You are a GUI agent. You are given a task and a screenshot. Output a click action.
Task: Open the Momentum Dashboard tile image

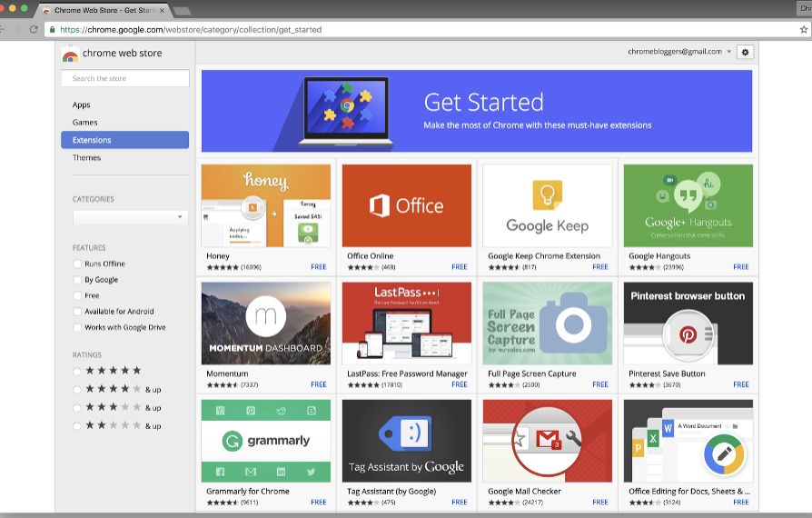(x=265, y=324)
